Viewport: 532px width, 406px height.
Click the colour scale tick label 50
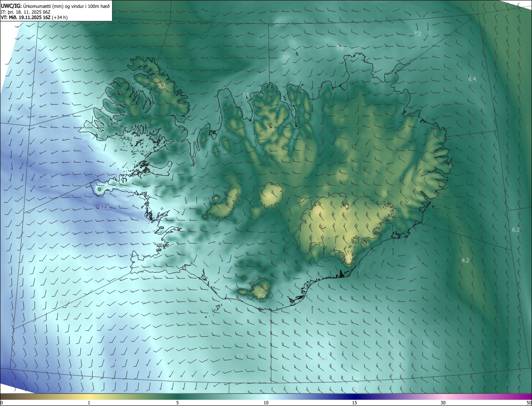pyautogui.click(x=529, y=403)
